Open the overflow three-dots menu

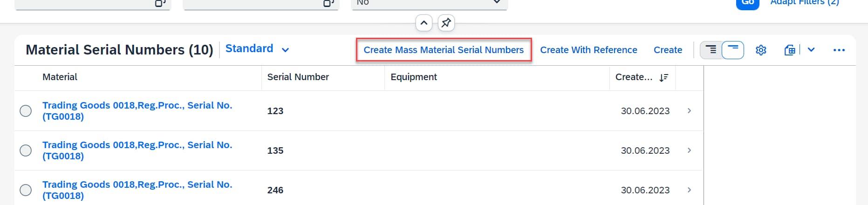click(x=839, y=50)
